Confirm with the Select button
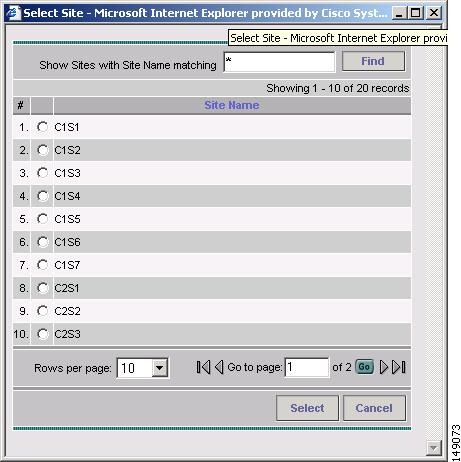 pos(307,408)
